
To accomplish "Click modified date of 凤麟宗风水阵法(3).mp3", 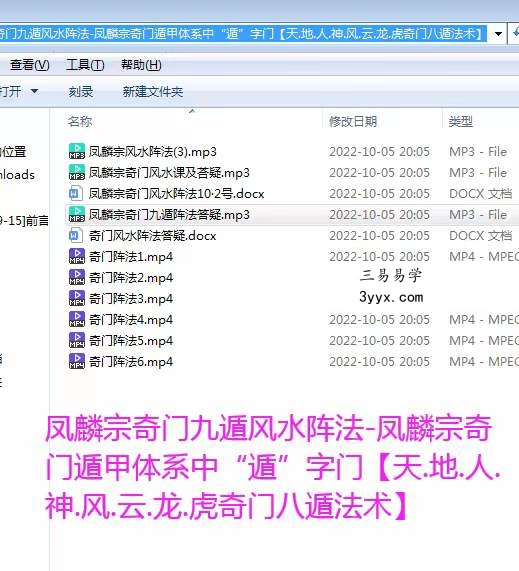I will [x=380, y=151].
